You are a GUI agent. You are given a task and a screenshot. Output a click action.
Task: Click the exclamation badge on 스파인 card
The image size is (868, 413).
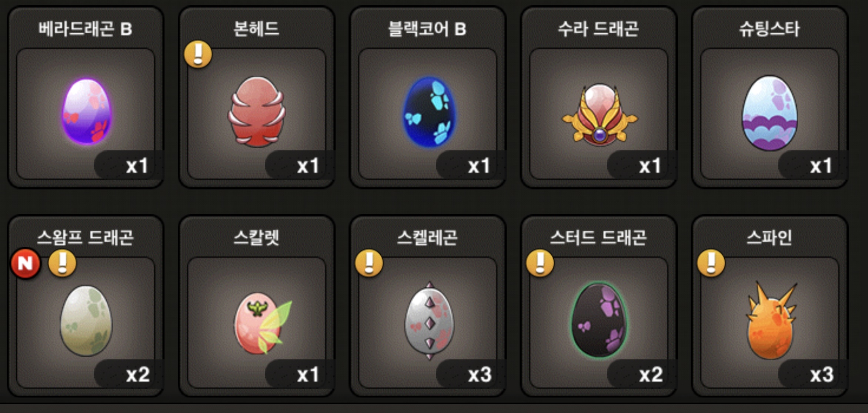click(x=711, y=263)
